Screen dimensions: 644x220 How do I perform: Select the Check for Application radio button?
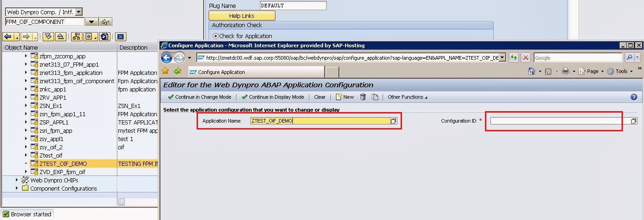point(215,36)
